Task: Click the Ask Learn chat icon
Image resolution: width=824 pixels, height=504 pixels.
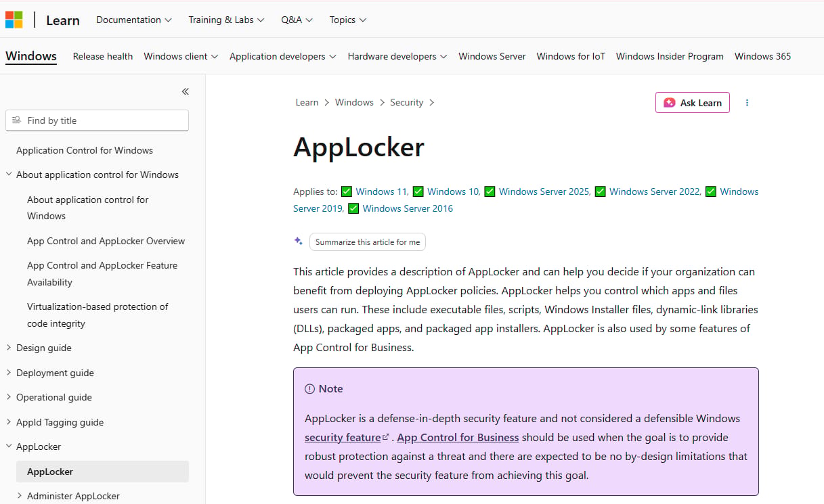Action: 669,103
